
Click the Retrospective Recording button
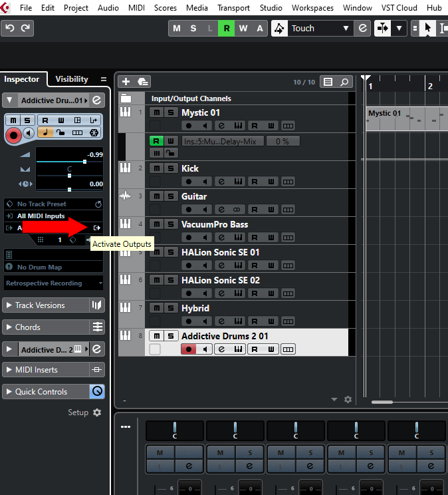[53, 283]
